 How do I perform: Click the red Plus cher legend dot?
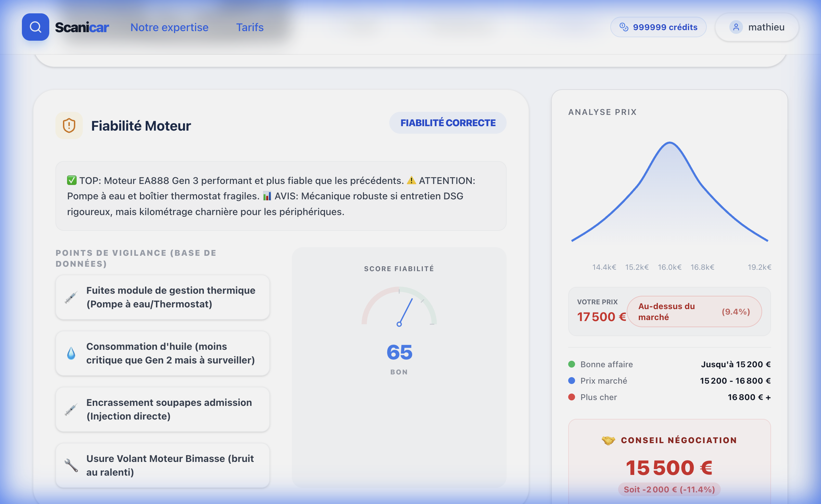[x=572, y=397]
